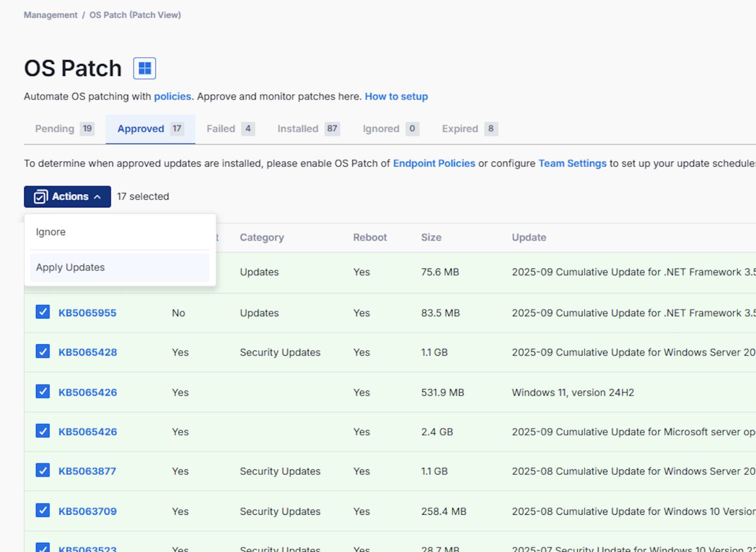Click the How to setup link
Viewport: 756px width, 552px height.
[396, 96]
